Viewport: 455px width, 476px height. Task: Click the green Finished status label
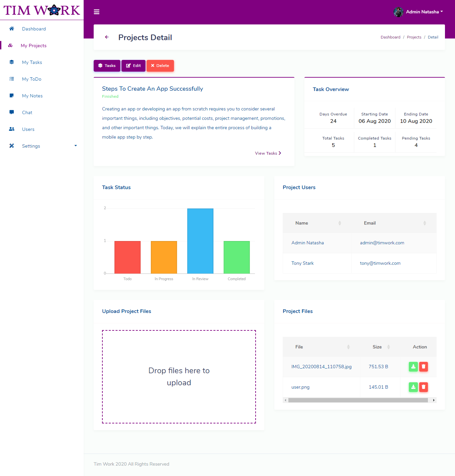[110, 96]
